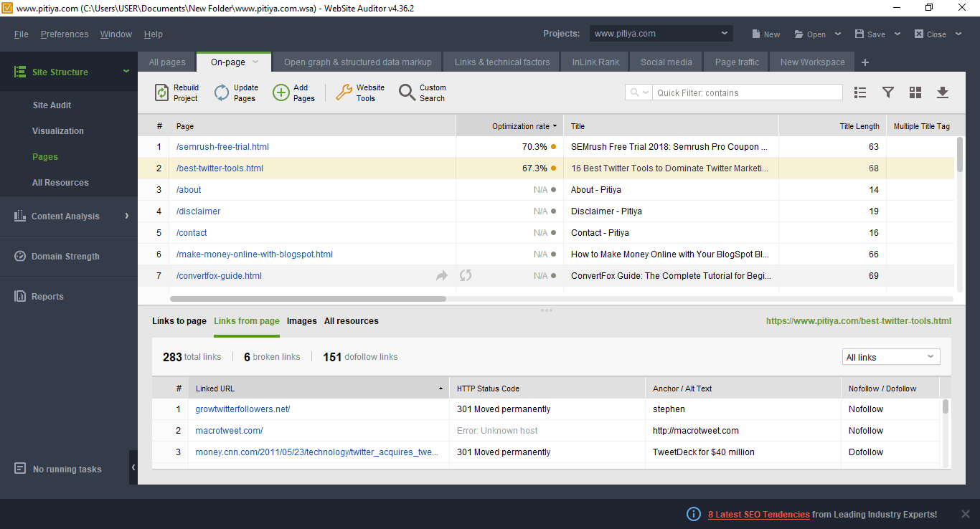Open the File menu

tap(22, 34)
